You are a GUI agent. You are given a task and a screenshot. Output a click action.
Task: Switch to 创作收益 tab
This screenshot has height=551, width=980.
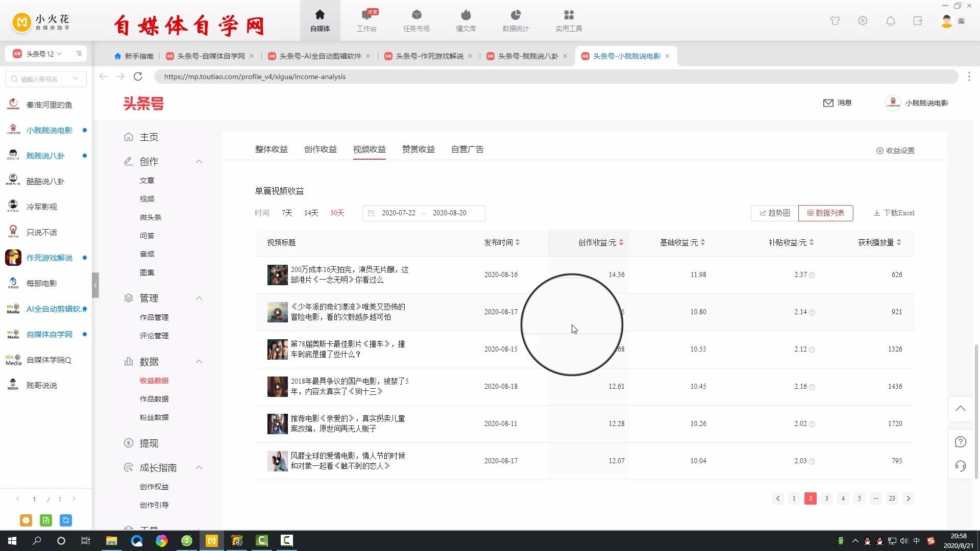coord(321,149)
